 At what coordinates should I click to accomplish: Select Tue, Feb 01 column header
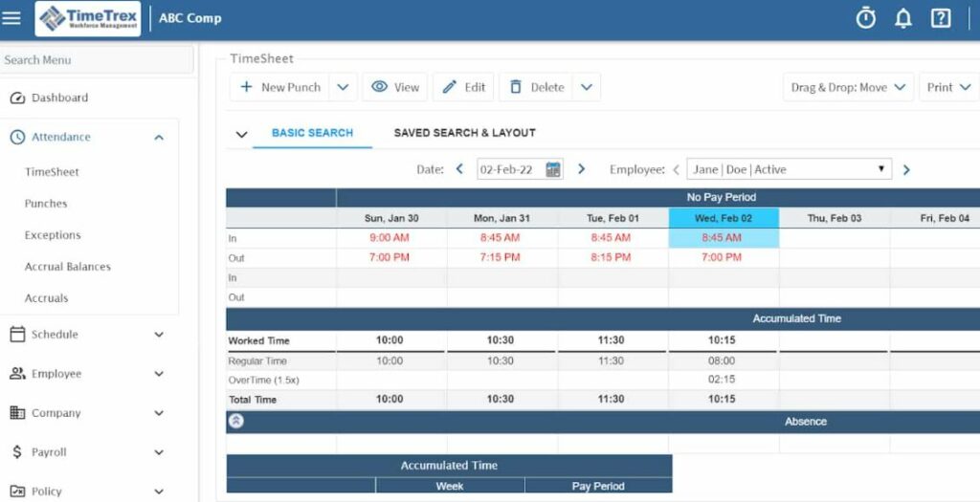click(613, 218)
